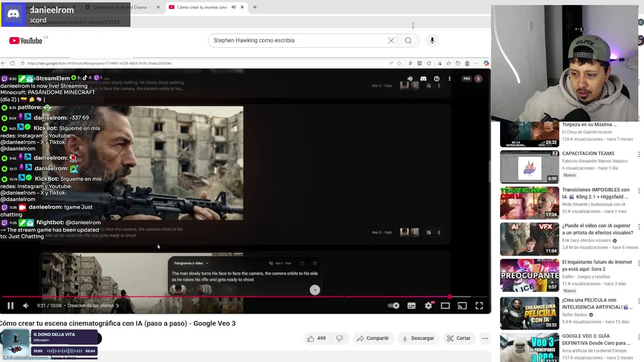Click the soldier with rifle clip thumbnail
This screenshot has width=644, height=362.
point(142,163)
